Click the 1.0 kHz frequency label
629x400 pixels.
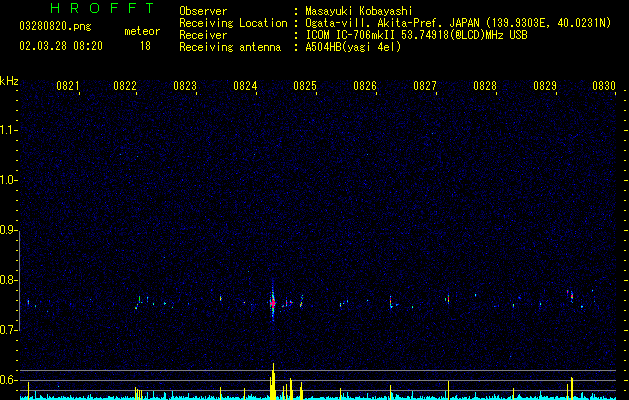(x=9, y=180)
